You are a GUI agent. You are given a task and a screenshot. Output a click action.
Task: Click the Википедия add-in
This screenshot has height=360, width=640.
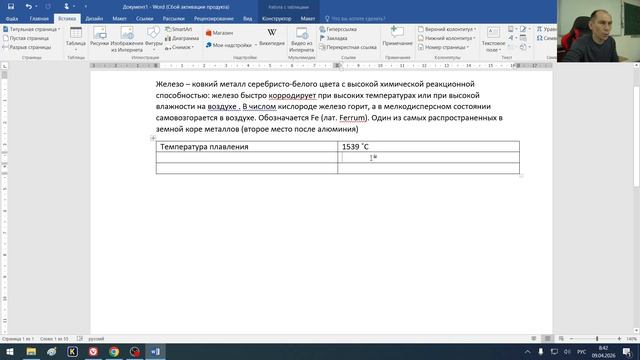[x=272, y=37]
